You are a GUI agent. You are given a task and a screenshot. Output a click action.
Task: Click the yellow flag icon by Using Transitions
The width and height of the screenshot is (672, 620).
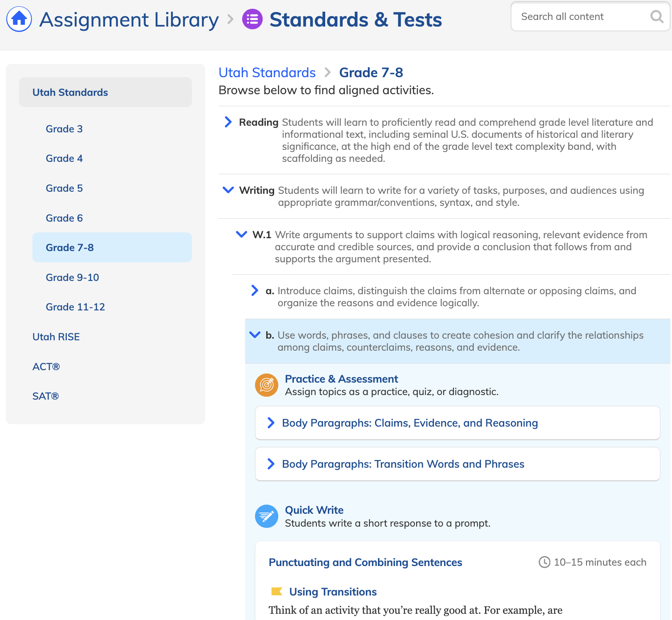[277, 591]
